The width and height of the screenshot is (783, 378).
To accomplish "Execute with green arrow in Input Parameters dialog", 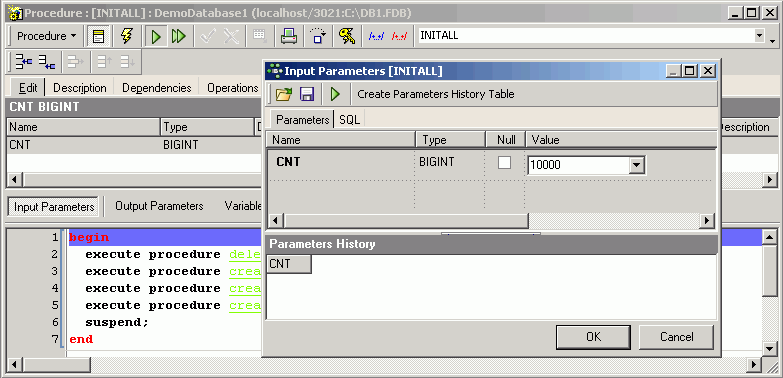I will tap(335, 94).
